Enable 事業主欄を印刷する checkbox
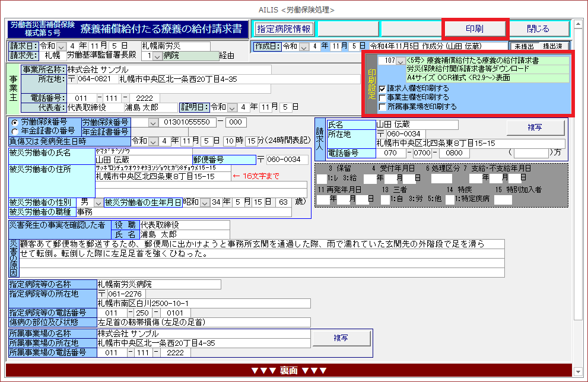Screen dimensions: 588x382 [383, 97]
